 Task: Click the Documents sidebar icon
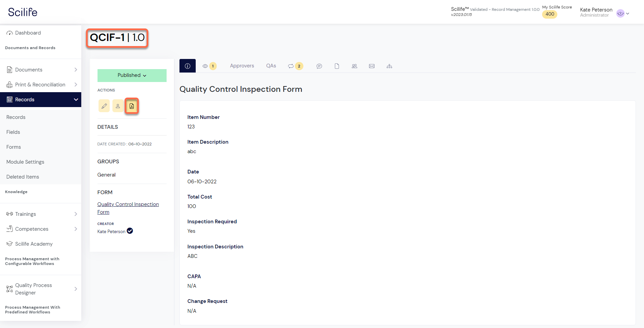coord(9,70)
